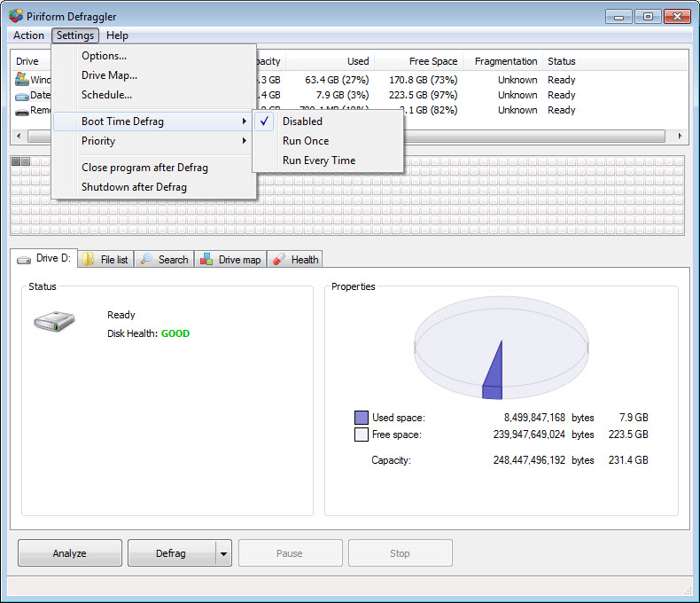Click the drive list scroll left arrow
This screenshot has height=603, width=700.
coord(19,136)
